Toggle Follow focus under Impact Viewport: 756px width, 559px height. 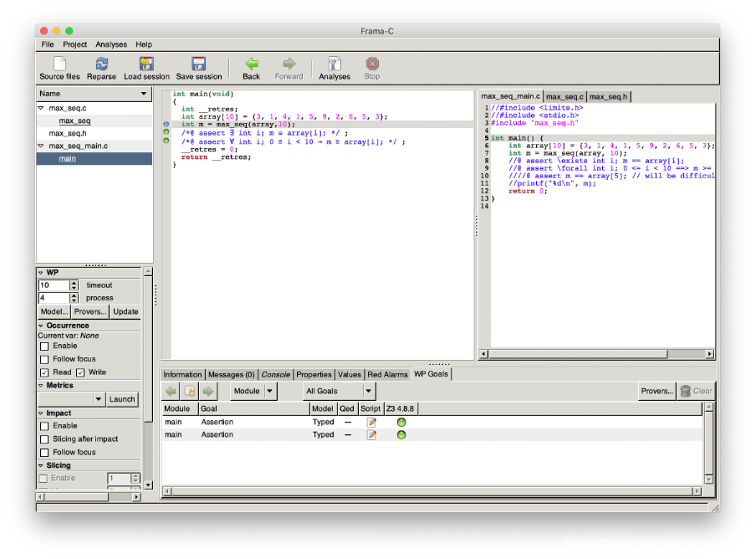44,453
